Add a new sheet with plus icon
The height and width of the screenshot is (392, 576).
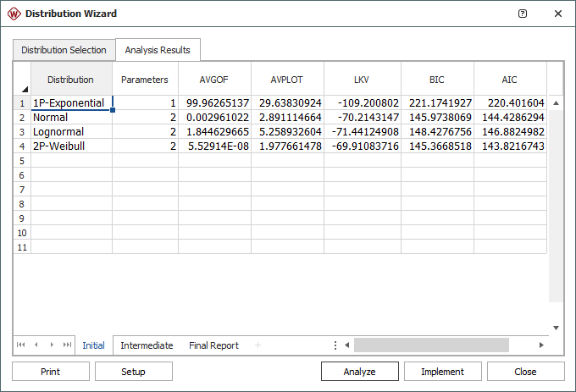coord(258,345)
